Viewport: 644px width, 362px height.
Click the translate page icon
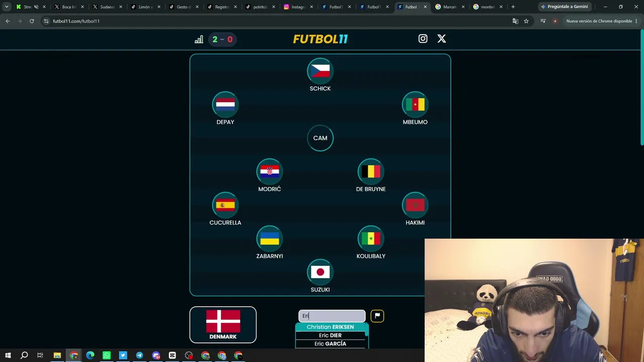(515, 21)
